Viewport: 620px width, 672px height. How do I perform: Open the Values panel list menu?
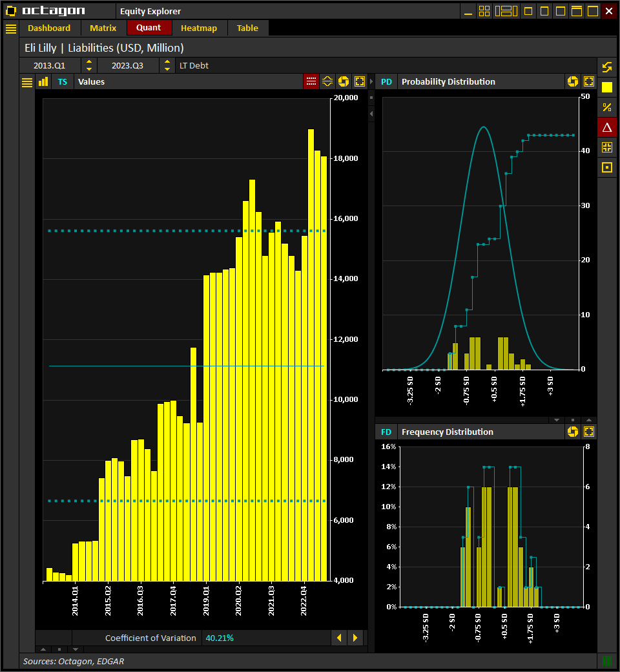[27, 82]
